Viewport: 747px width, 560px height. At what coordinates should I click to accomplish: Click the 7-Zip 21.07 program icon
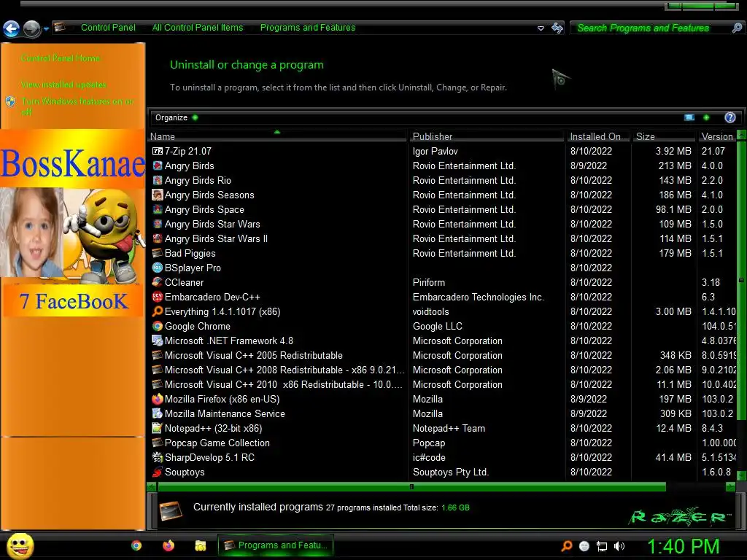158,151
